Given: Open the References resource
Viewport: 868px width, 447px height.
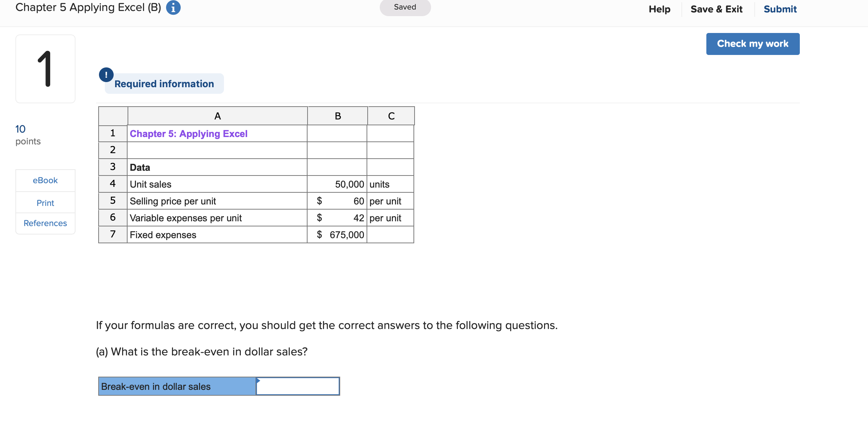Looking at the screenshot, I should (x=45, y=223).
